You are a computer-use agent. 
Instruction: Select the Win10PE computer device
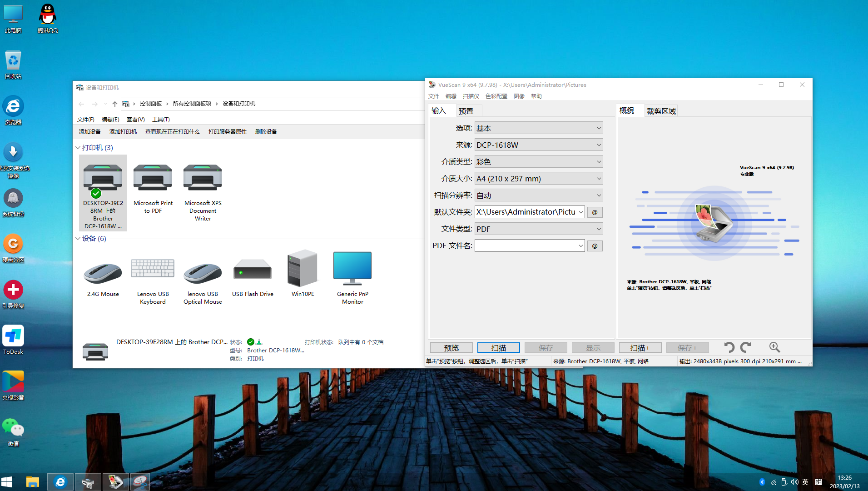pyautogui.click(x=303, y=274)
